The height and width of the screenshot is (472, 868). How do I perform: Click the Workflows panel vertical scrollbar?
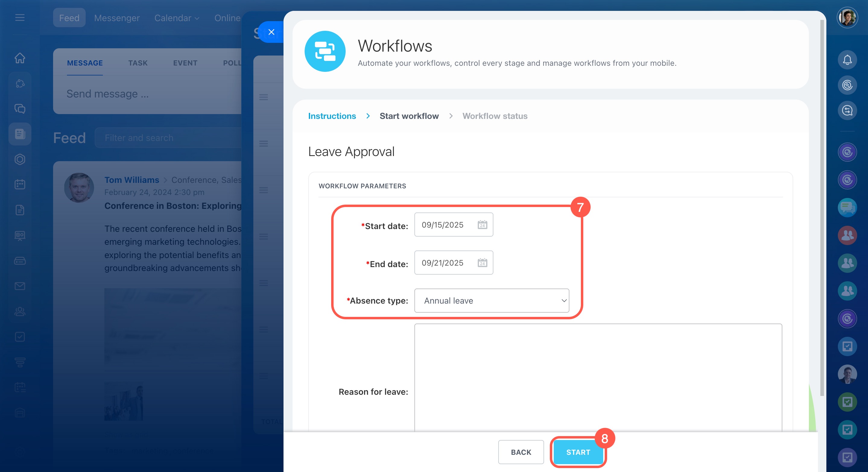point(822,207)
